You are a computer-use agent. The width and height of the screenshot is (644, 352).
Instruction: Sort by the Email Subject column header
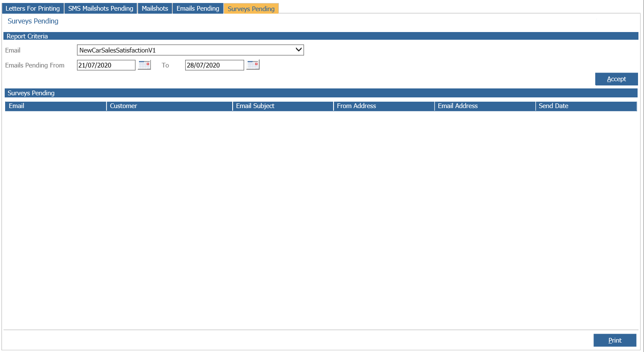pyautogui.click(x=283, y=106)
